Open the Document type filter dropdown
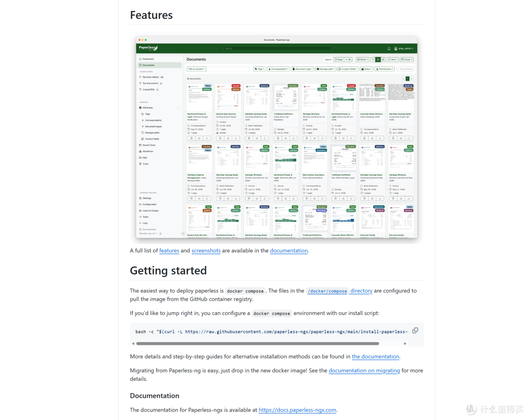 (x=303, y=69)
